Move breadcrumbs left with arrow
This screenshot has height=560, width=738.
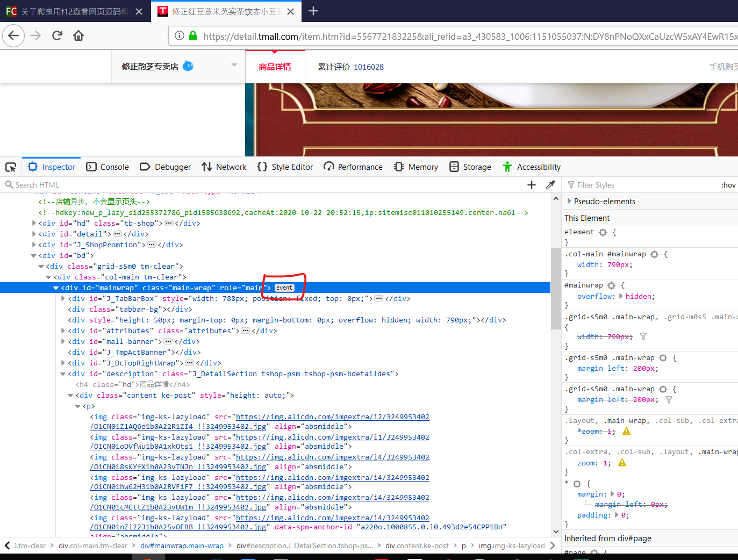point(7,545)
